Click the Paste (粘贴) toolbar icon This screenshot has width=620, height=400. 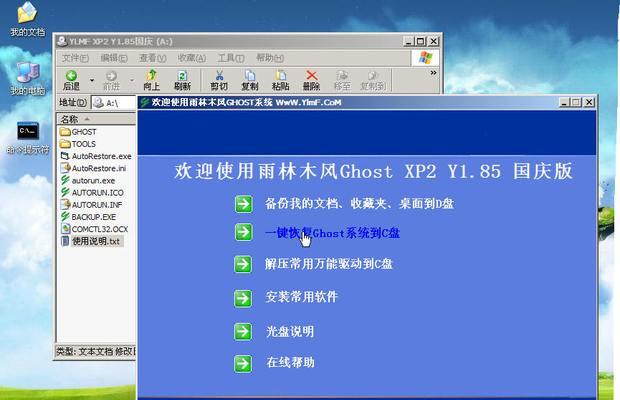(280, 80)
